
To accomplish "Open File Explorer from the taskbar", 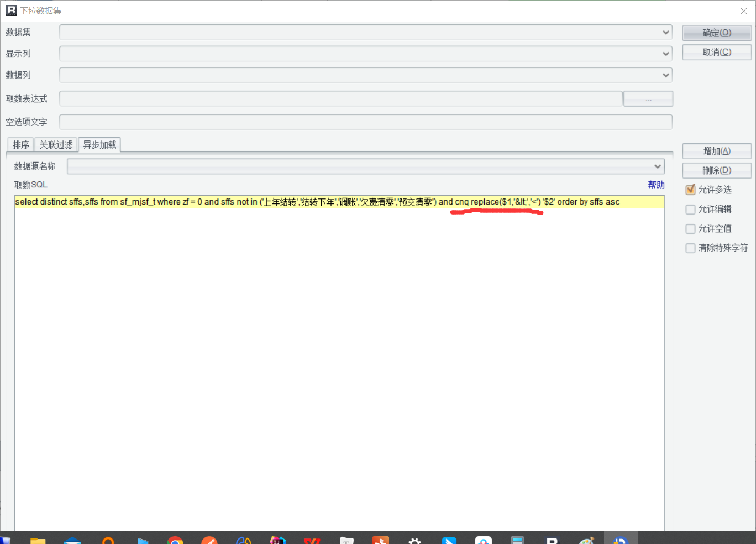I will click(x=38, y=540).
